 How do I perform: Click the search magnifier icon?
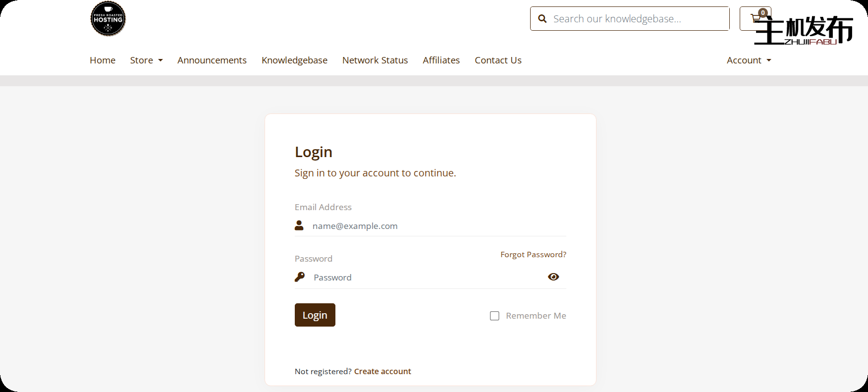tap(542, 19)
